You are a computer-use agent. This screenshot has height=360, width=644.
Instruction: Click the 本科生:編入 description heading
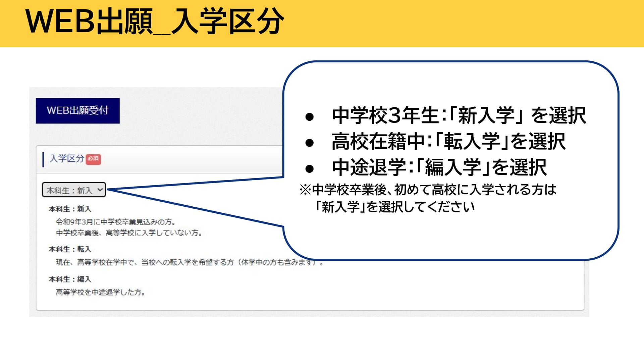click(70, 279)
